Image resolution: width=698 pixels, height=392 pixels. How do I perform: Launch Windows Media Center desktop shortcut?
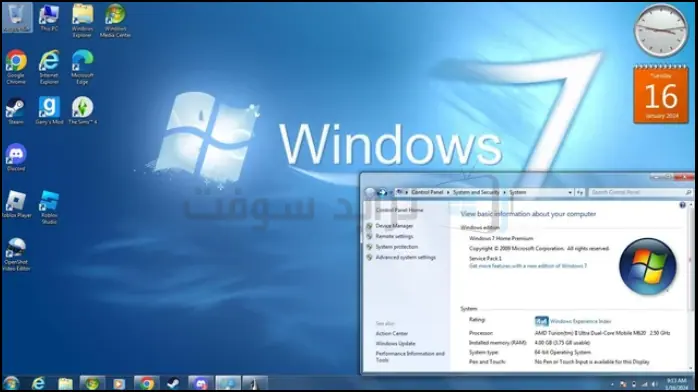coord(115,20)
